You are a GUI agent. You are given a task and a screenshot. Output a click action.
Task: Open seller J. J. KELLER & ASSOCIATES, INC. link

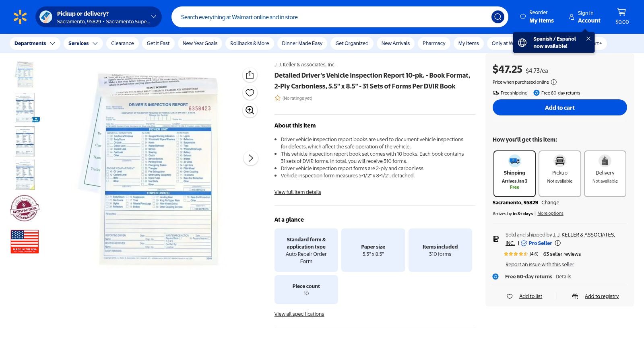point(560,239)
